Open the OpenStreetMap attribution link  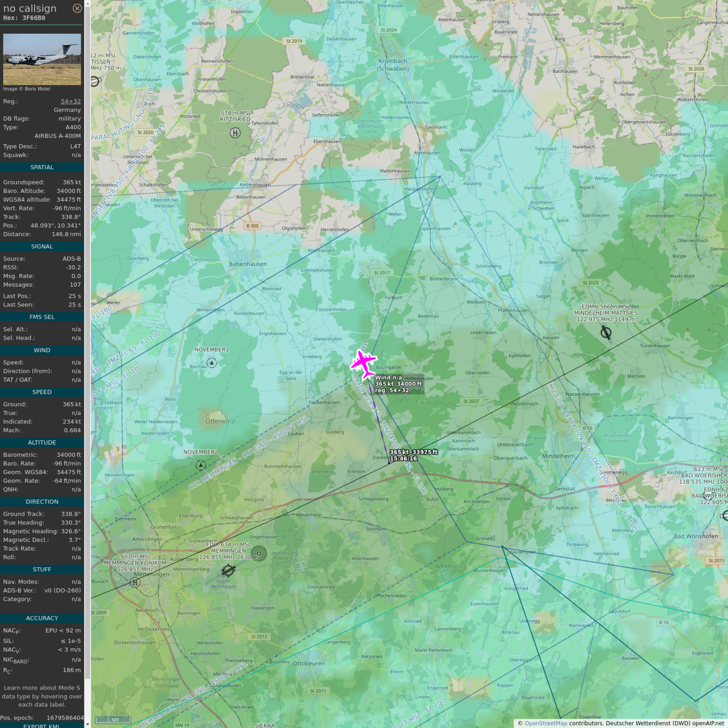click(545, 723)
